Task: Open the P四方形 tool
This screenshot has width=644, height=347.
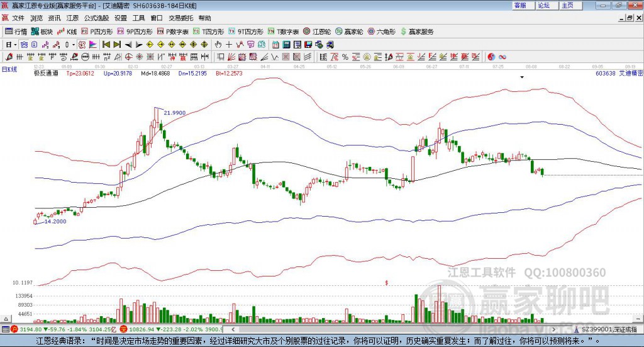Action: coord(97,31)
